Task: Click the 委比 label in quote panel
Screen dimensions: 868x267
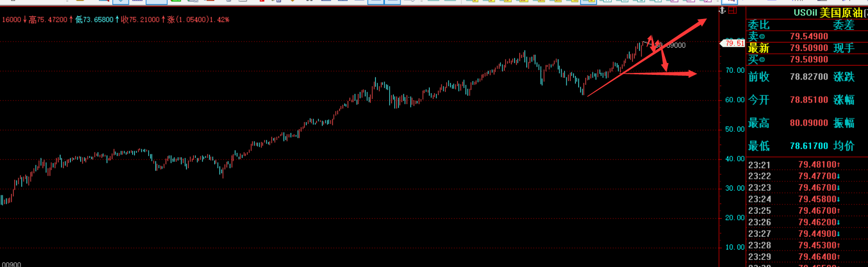Action: point(758,25)
